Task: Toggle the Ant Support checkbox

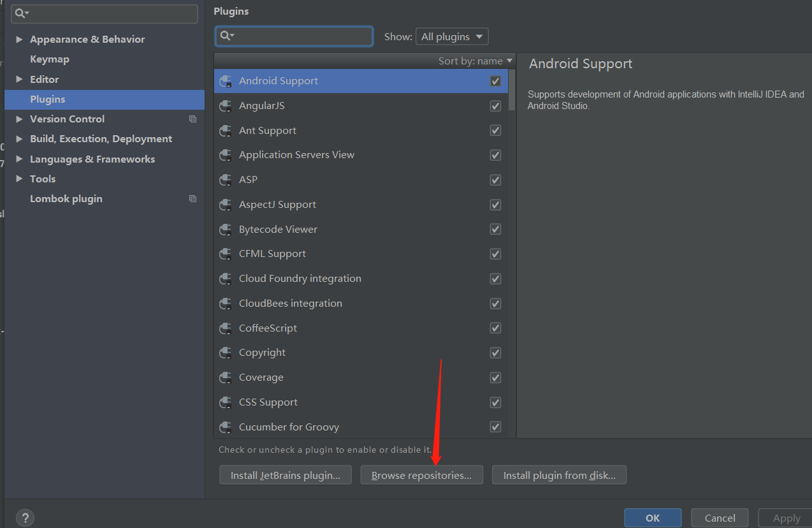Action: tap(495, 131)
